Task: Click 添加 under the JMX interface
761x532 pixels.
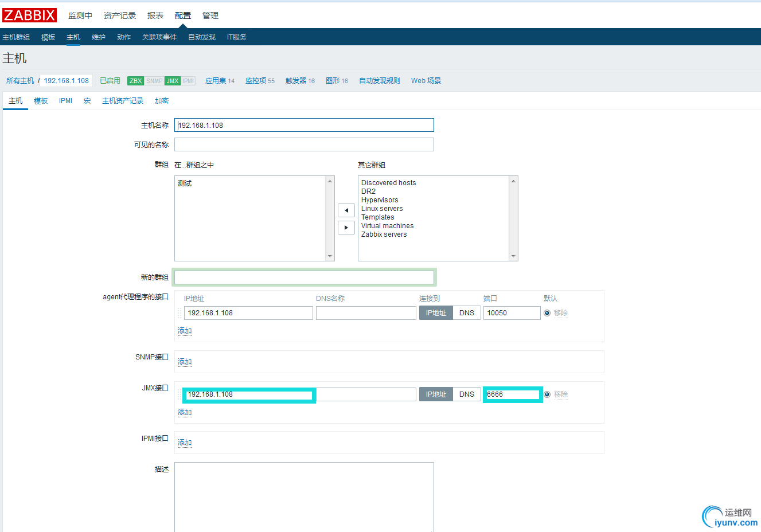Action: (x=185, y=413)
